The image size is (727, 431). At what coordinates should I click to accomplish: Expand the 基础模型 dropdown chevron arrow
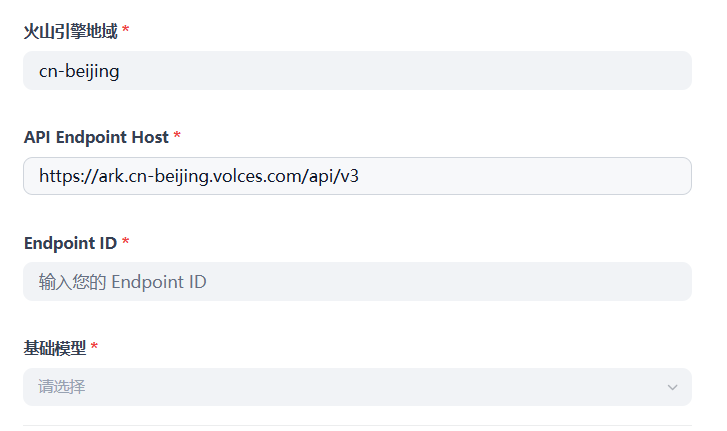pos(672,387)
